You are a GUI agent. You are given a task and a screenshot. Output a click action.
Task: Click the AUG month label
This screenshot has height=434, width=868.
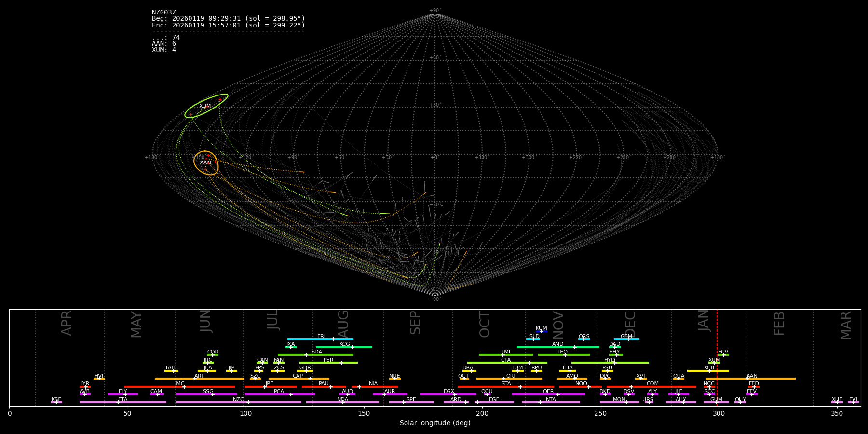343,324
